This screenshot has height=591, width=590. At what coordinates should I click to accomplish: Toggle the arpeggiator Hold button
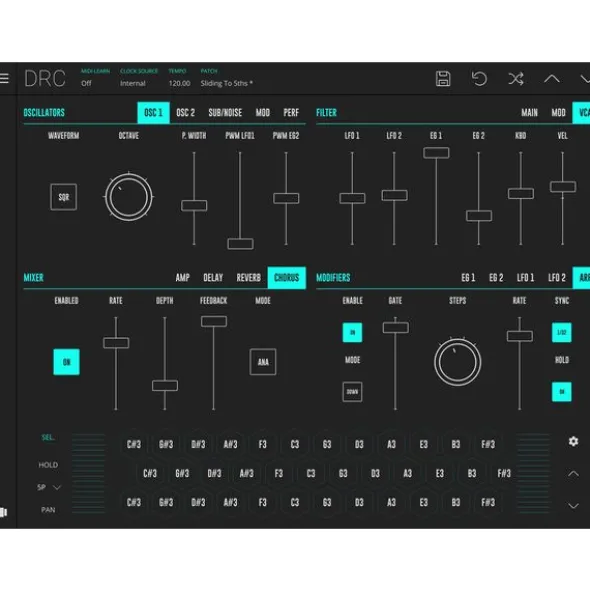[x=562, y=392]
